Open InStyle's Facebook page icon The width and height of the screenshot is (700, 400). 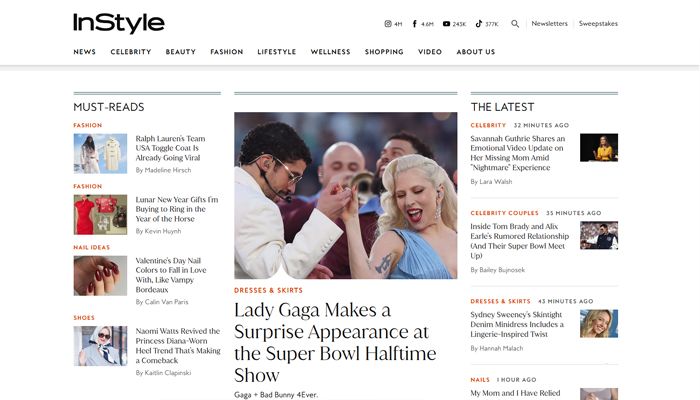[415, 24]
